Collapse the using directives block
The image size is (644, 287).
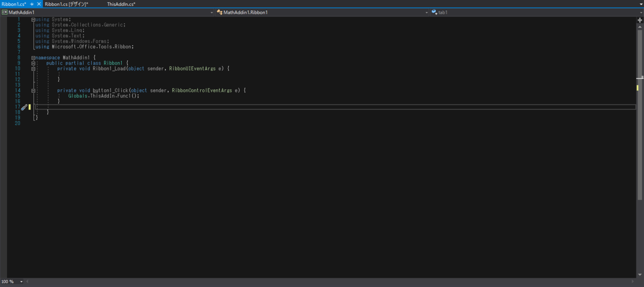[x=33, y=20]
